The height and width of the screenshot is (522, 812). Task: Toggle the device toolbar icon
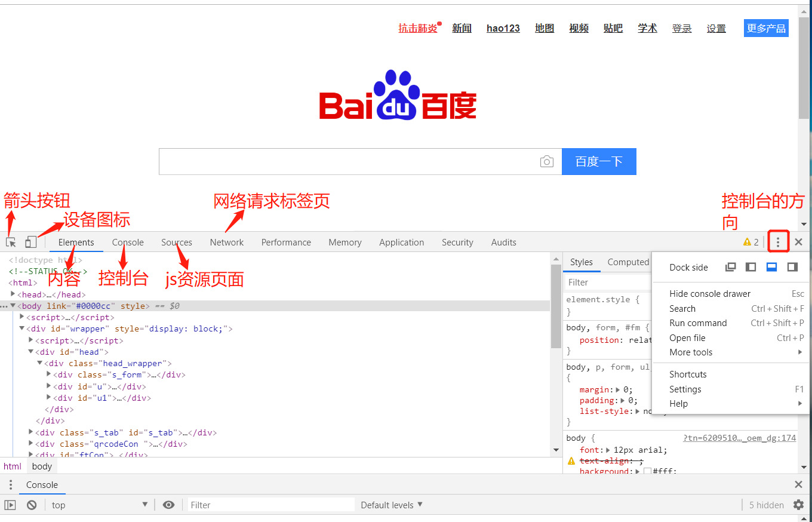coord(30,242)
